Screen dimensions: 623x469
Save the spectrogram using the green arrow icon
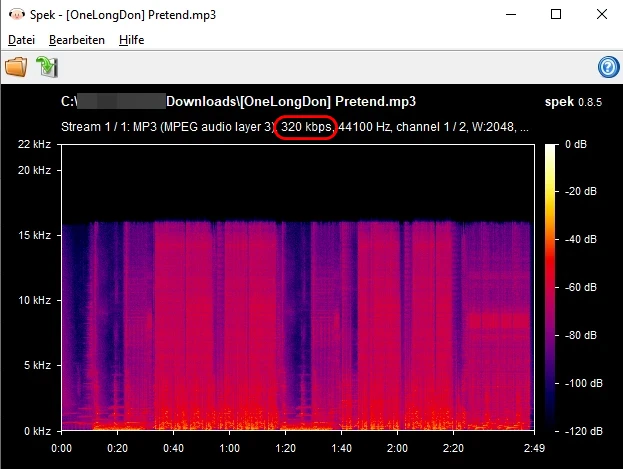[47, 66]
